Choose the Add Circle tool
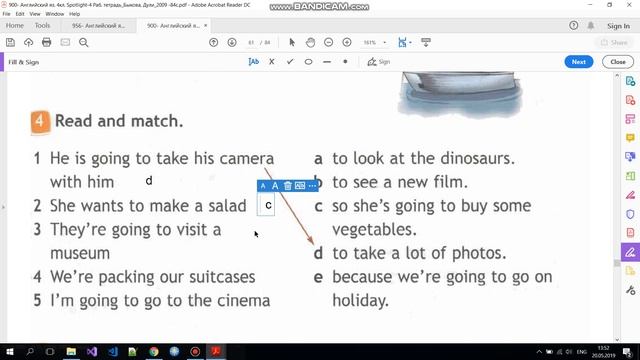The width and height of the screenshot is (640, 360). [308, 62]
